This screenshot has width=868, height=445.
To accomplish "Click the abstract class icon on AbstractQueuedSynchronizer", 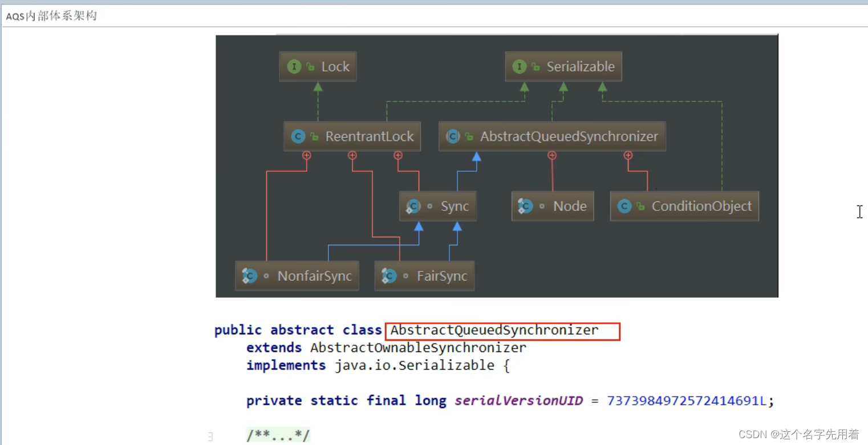I will [x=453, y=136].
